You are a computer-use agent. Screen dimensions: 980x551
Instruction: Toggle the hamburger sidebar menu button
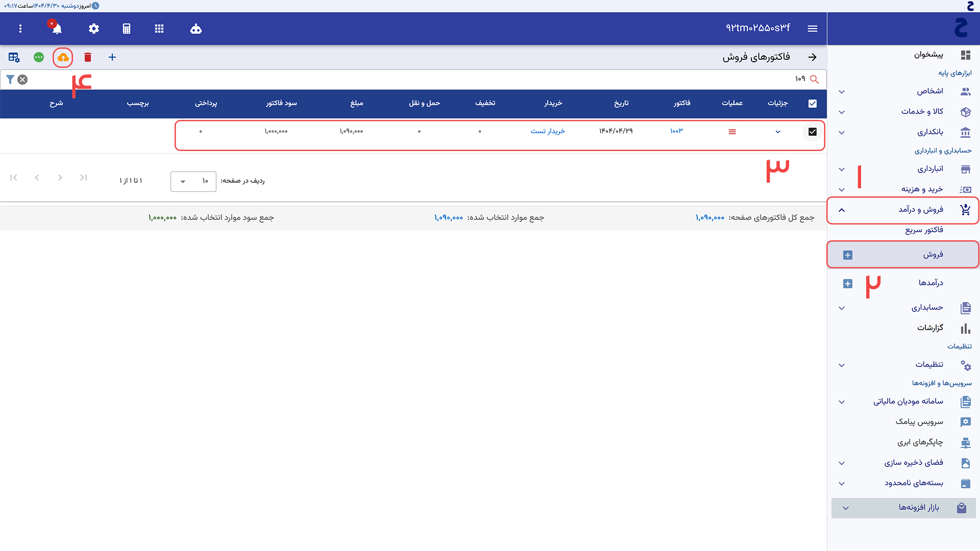point(813,29)
